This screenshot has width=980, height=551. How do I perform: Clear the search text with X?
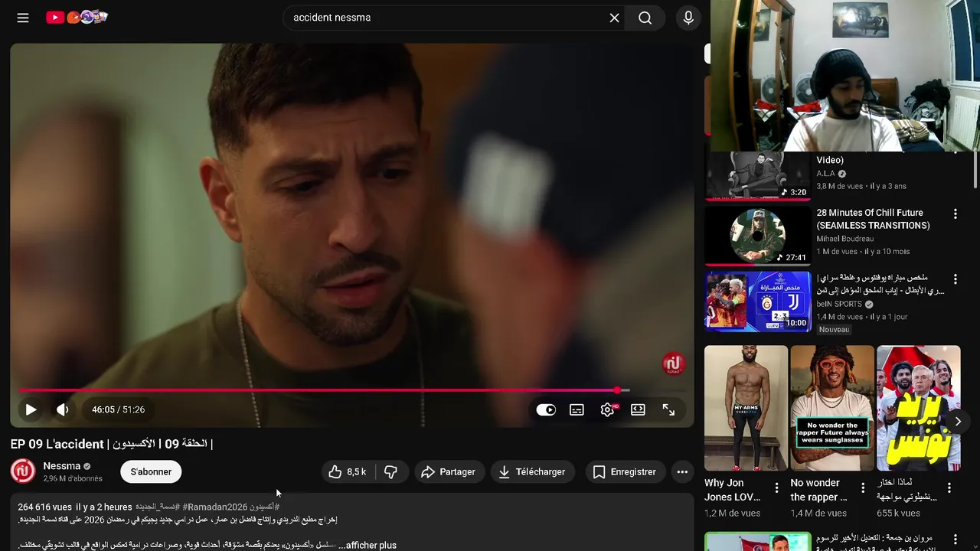coord(614,18)
